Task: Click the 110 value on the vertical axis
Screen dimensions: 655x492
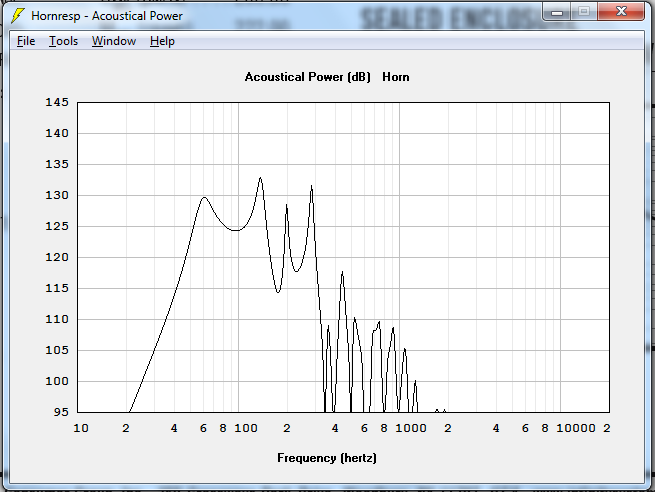Action: coord(57,319)
